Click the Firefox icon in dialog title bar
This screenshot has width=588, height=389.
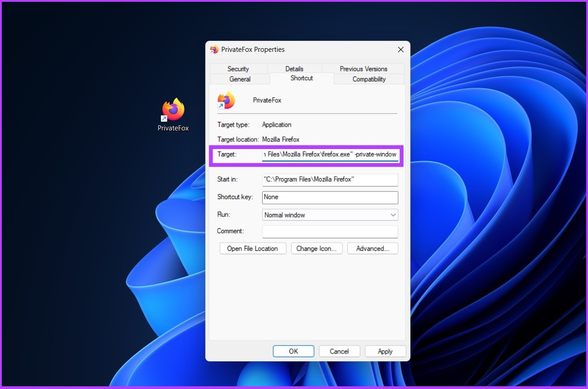point(214,50)
